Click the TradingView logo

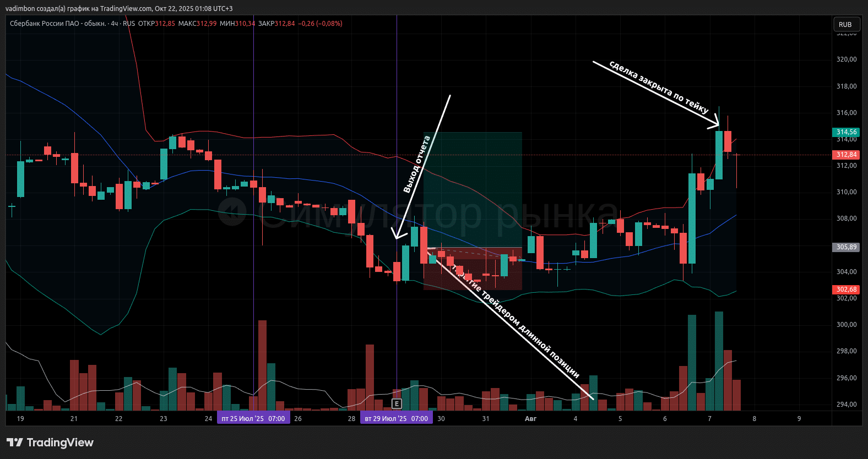(50, 442)
